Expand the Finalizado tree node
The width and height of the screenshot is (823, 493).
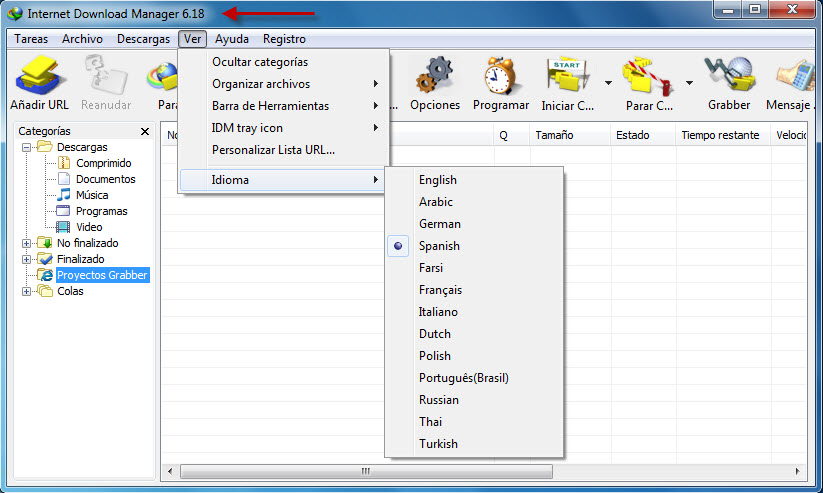click(26, 259)
